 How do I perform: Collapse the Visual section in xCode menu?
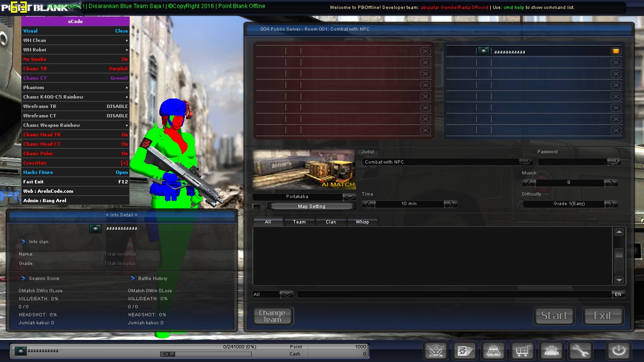75,31
